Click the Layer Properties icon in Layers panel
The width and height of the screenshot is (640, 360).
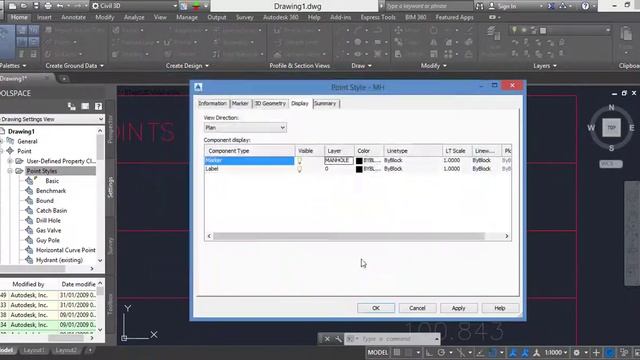coord(494,33)
